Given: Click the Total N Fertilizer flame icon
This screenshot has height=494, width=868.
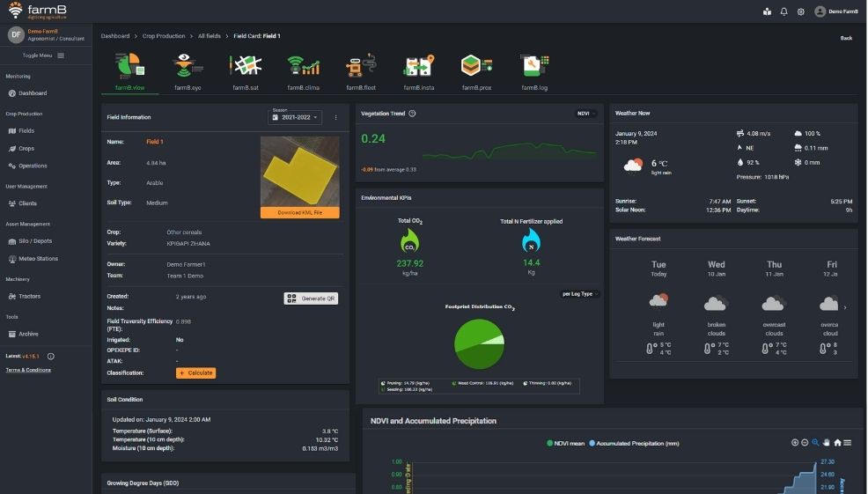Looking at the screenshot, I should (x=531, y=241).
